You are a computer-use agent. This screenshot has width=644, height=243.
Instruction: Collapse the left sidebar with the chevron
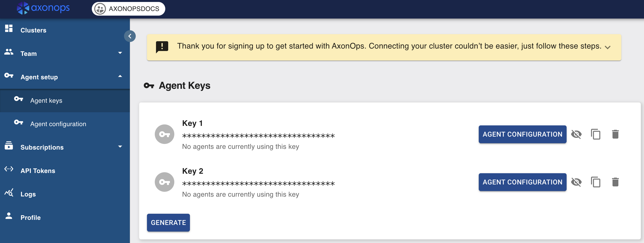(130, 36)
